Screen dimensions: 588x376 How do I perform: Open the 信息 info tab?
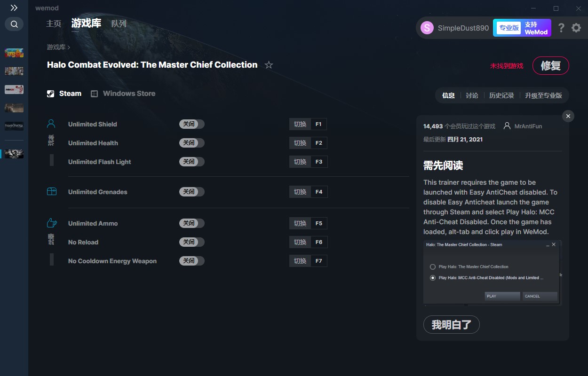(x=448, y=95)
